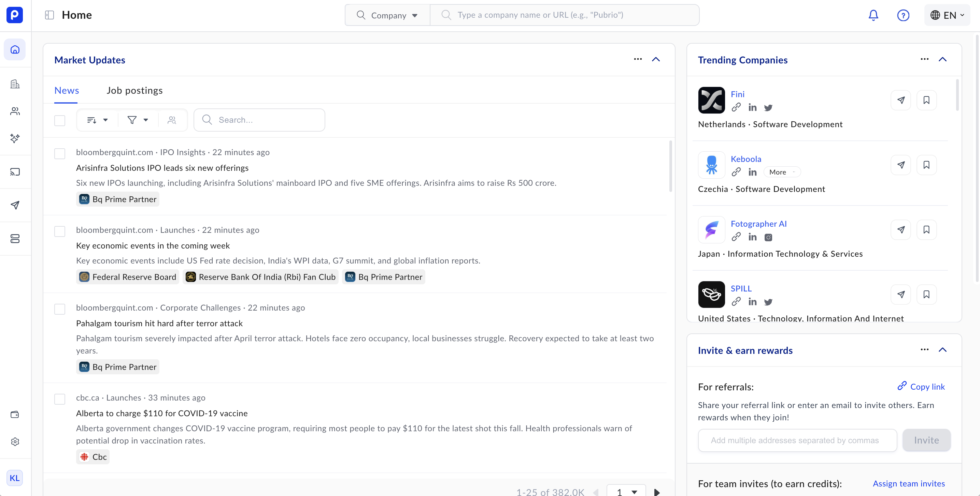Click the referral email addresses input field
The width and height of the screenshot is (980, 496).
pos(797,440)
